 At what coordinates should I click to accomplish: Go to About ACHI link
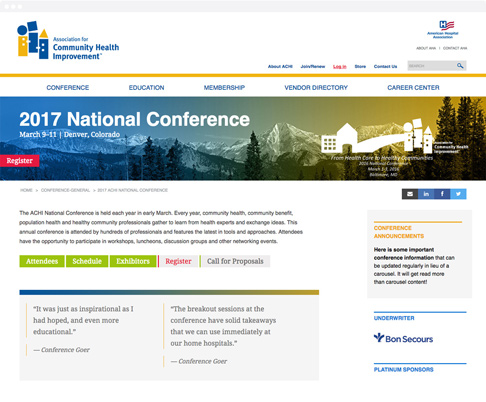pos(280,66)
